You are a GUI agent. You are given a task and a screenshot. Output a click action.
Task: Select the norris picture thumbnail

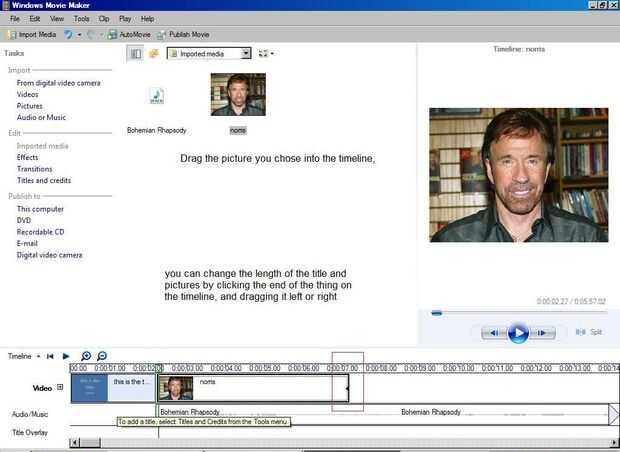(238, 95)
